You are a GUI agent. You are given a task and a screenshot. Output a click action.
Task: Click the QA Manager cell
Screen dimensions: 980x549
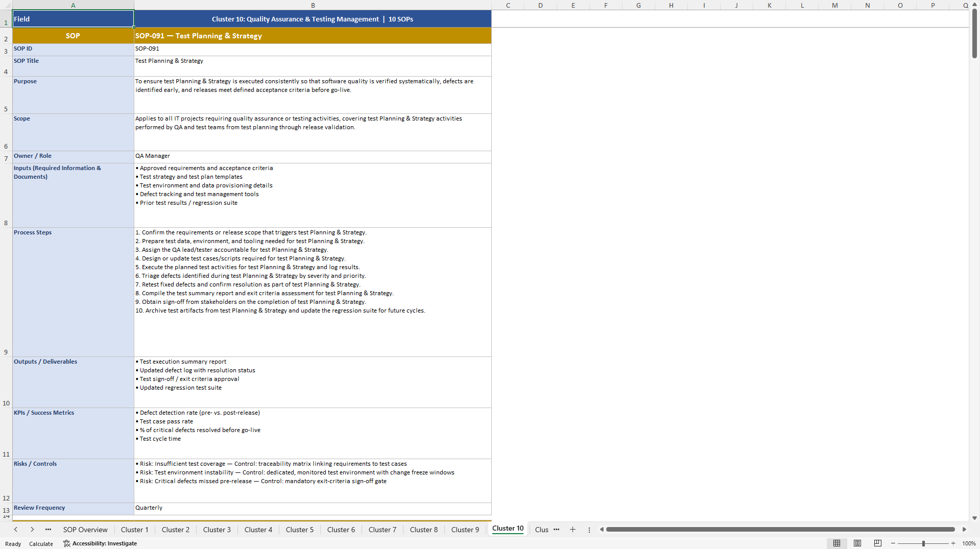click(x=313, y=157)
